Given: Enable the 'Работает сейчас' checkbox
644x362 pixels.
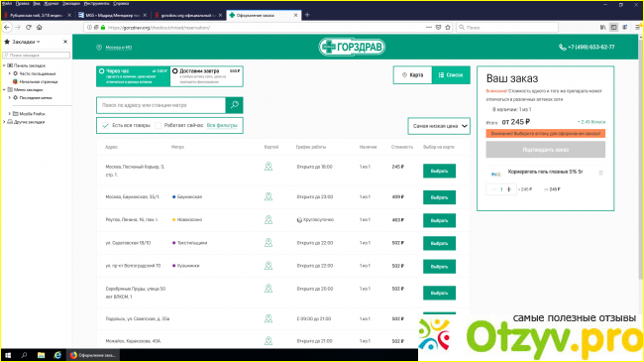Looking at the screenshot, I should click(158, 126).
